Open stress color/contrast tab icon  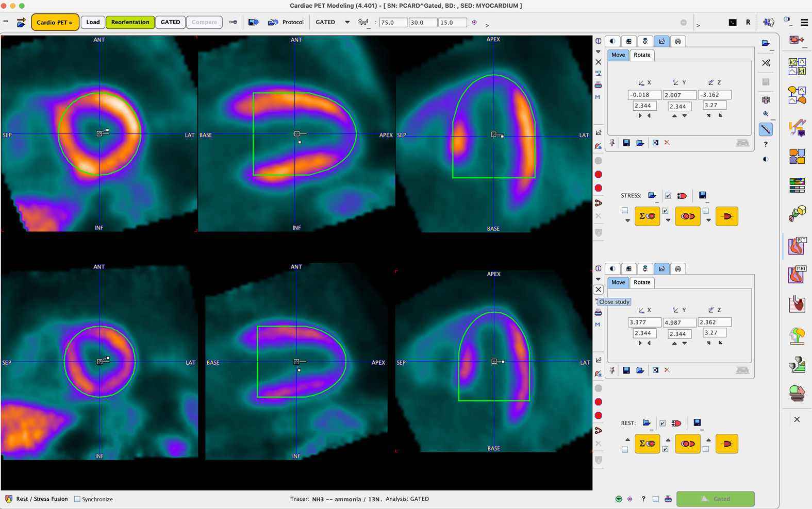[x=612, y=41]
